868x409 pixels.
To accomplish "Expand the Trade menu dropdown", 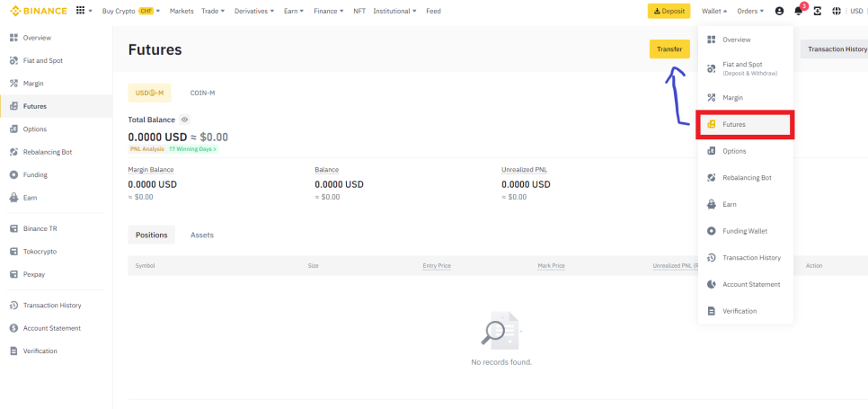I will 213,11.
